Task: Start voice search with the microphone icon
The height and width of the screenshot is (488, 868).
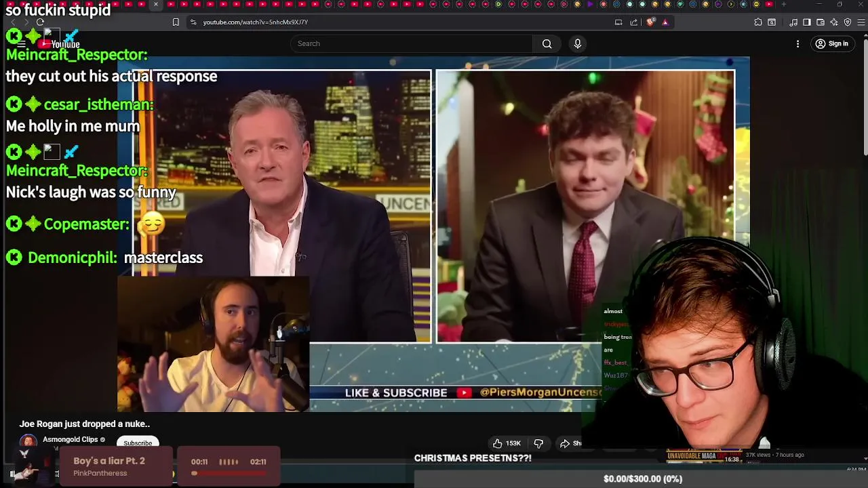Action: [578, 44]
